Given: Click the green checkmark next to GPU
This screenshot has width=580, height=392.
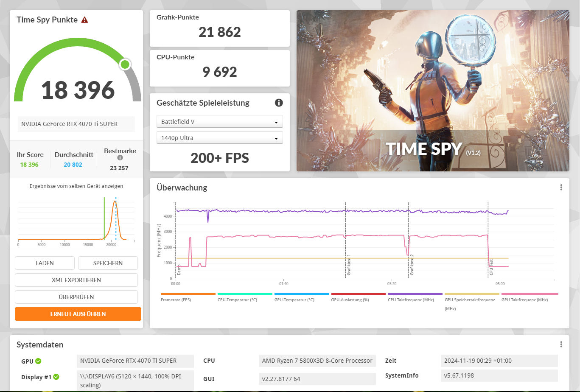Looking at the screenshot, I should [x=38, y=361].
